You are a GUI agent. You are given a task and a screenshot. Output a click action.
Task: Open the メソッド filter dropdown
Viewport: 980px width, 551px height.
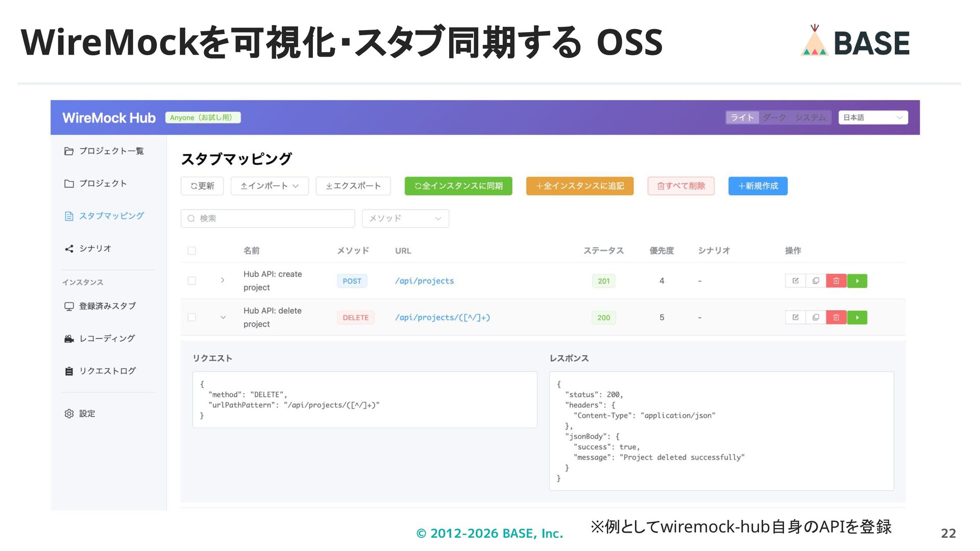405,218
